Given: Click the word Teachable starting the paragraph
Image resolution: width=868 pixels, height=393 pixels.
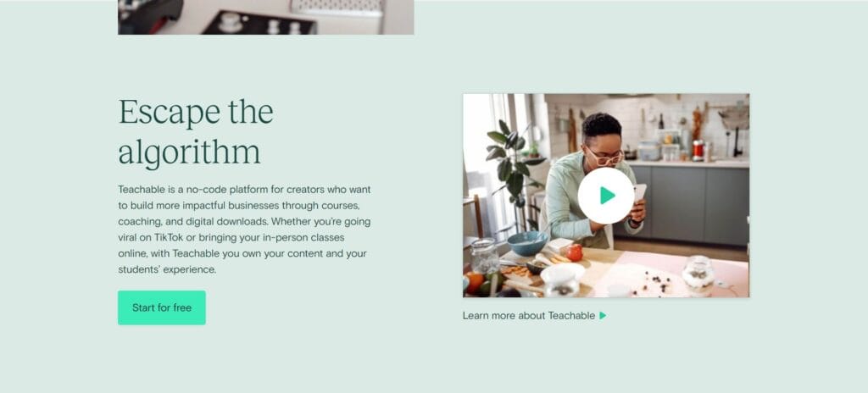Looking at the screenshot, I should point(142,190).
